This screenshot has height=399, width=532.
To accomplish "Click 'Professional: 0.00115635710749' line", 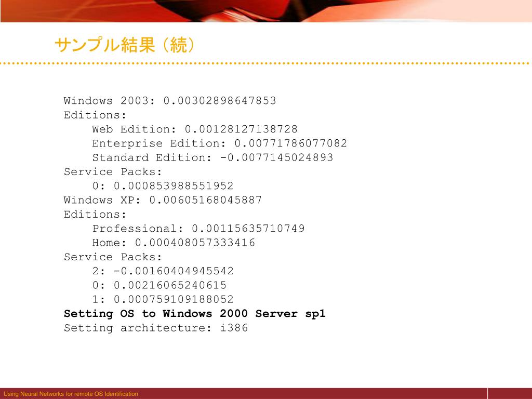I will coord(198,229).
